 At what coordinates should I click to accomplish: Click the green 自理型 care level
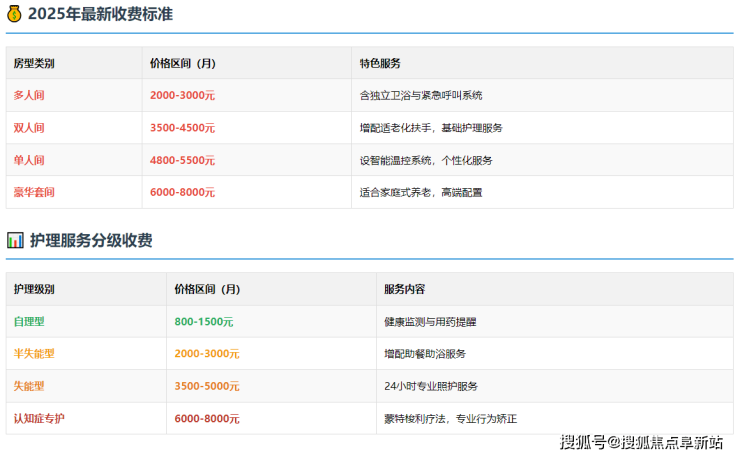point(29,322)
